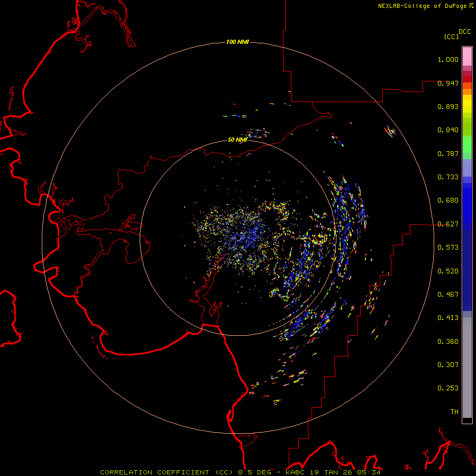Pick the bright green colorbar swatch
The width and height of the screenshot is (476, 476).
point(467,144)
